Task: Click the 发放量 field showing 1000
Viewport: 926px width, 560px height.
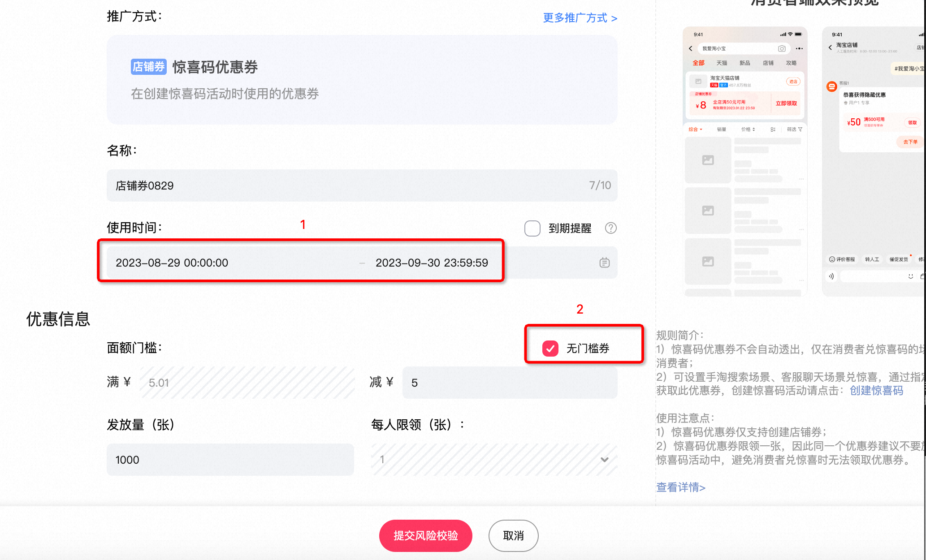Action: (230, 460)
